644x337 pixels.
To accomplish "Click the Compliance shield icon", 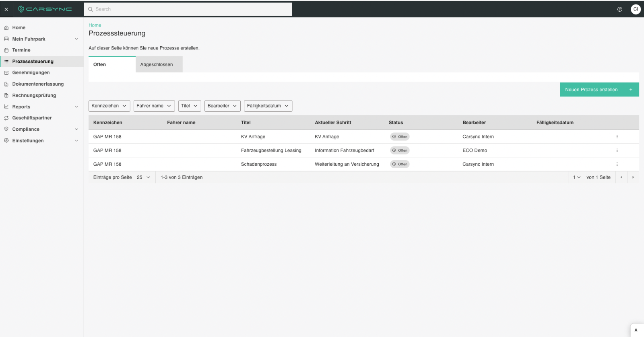I will click(x=6, y=129).
